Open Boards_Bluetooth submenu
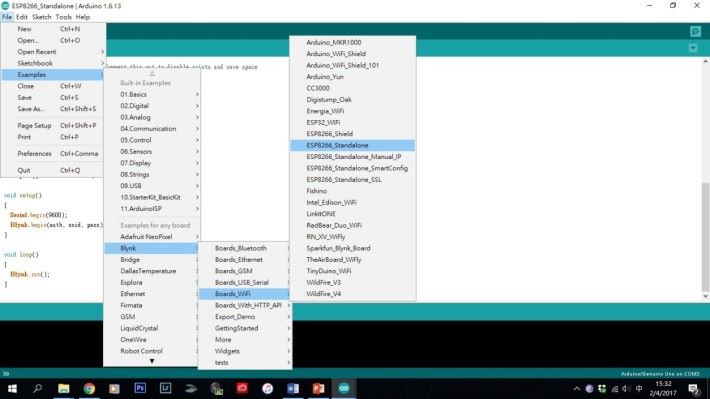710x399 pixels. click(245, 248)
